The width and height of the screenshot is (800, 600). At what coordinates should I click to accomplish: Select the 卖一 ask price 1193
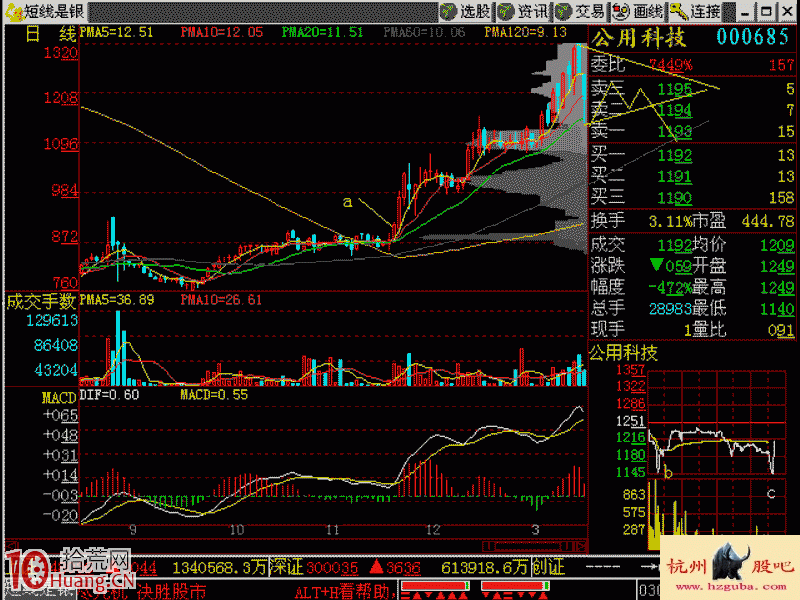click(x=674, y=131)
